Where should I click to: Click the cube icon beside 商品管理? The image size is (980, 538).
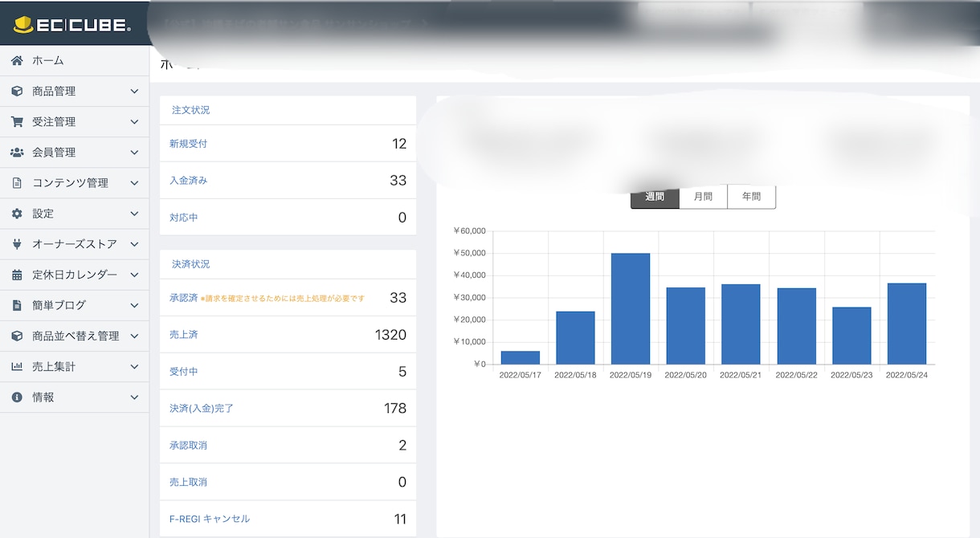[17, 92]
